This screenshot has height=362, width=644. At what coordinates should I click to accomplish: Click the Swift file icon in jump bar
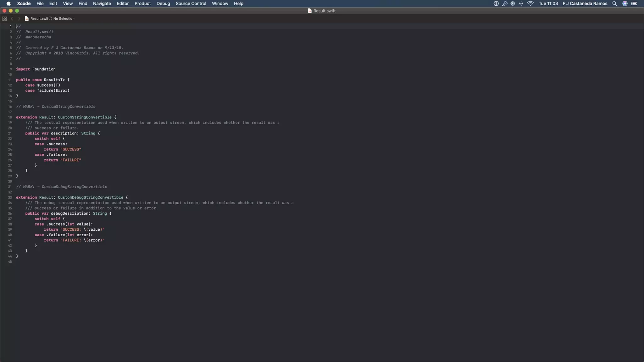(x=27, y=19)
